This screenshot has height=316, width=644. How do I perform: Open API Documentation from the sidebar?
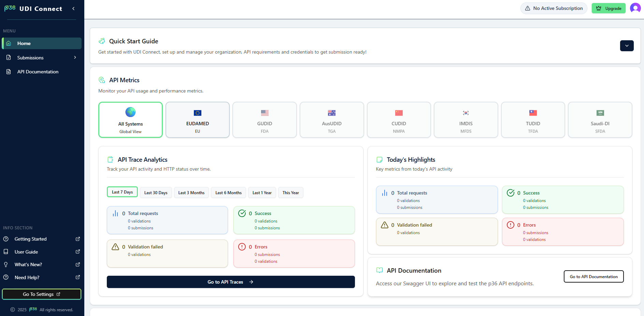pyautogui.click(x=38, y=72)
